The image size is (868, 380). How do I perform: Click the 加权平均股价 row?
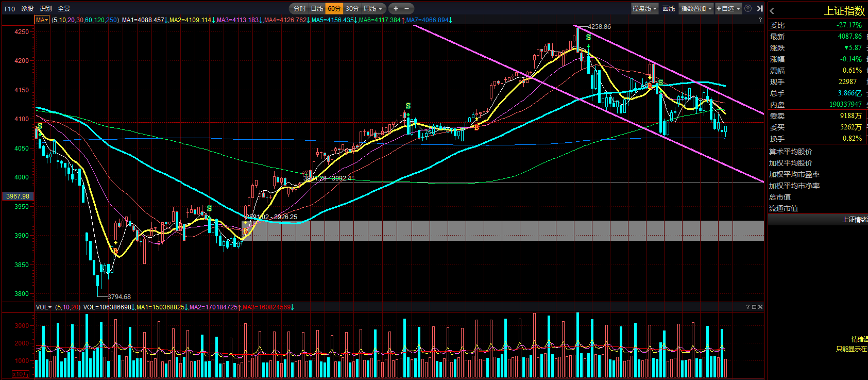coord(791,163)
